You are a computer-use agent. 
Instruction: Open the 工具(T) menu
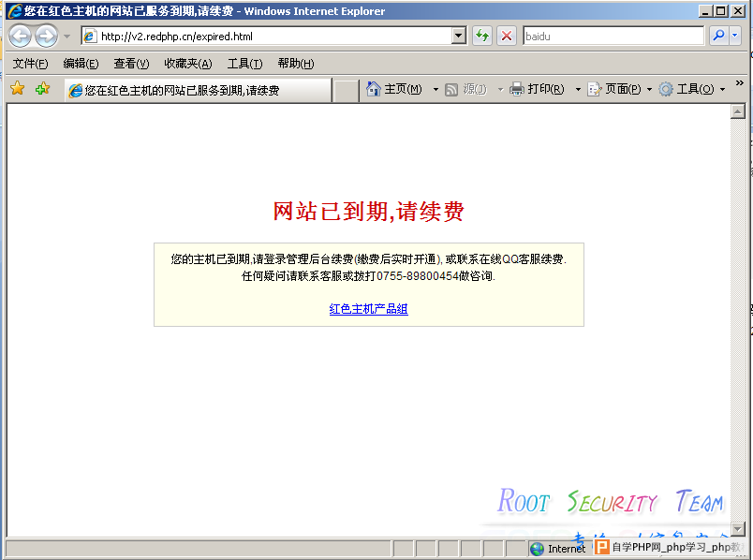245,64
